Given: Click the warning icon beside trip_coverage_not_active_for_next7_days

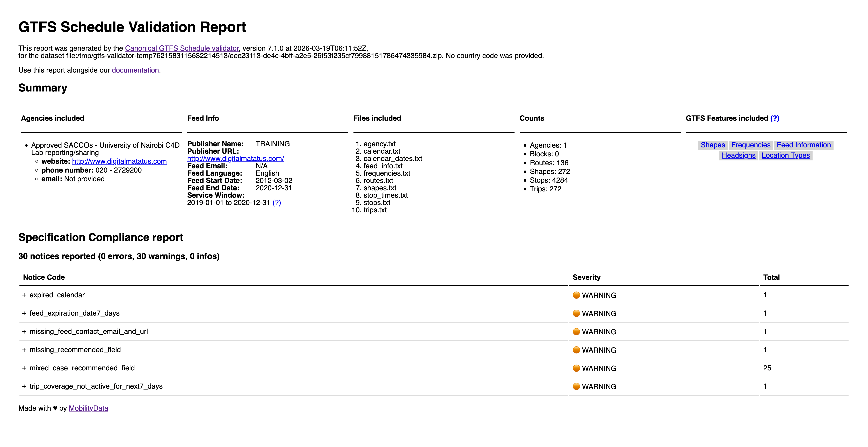Looking at the screenshot, I should [576, 387].
